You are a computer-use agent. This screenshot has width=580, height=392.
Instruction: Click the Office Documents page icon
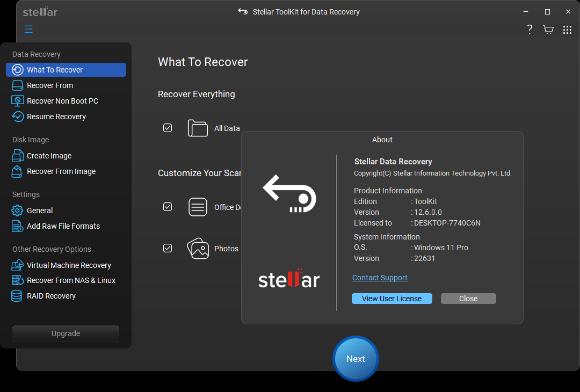198,207
